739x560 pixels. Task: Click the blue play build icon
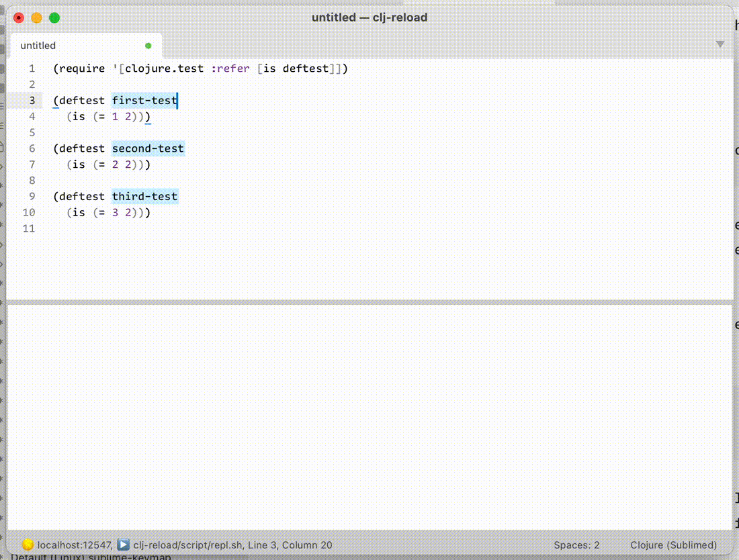pos(123,545)
